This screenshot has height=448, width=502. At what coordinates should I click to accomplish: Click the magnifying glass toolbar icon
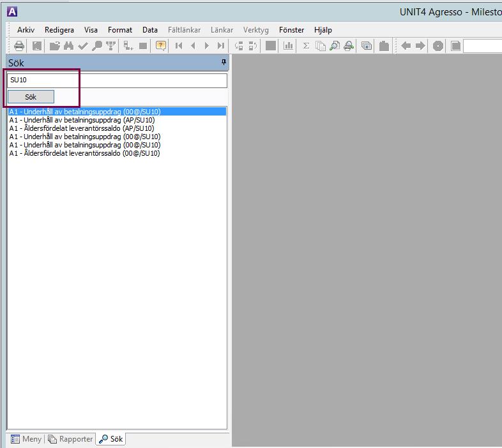[96, 46]
